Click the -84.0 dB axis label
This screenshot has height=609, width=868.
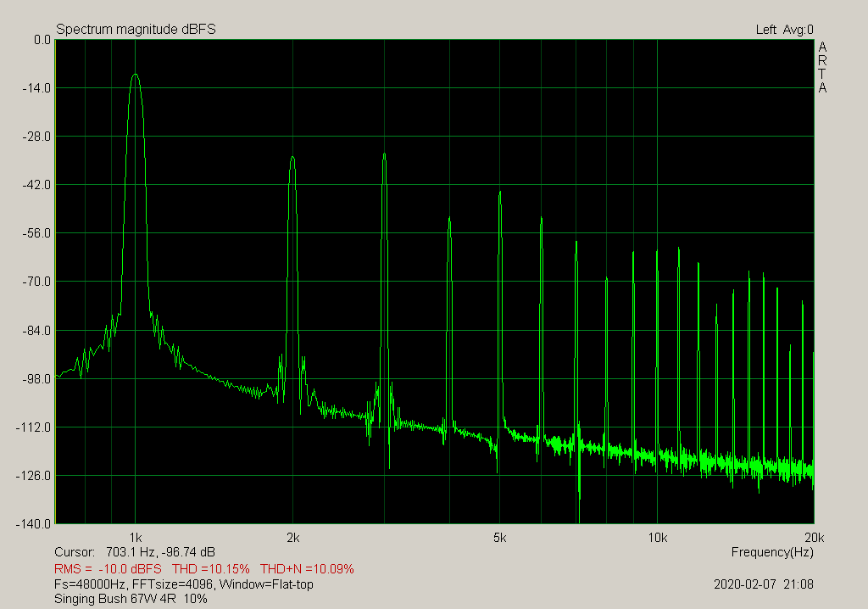pos(36,331)
